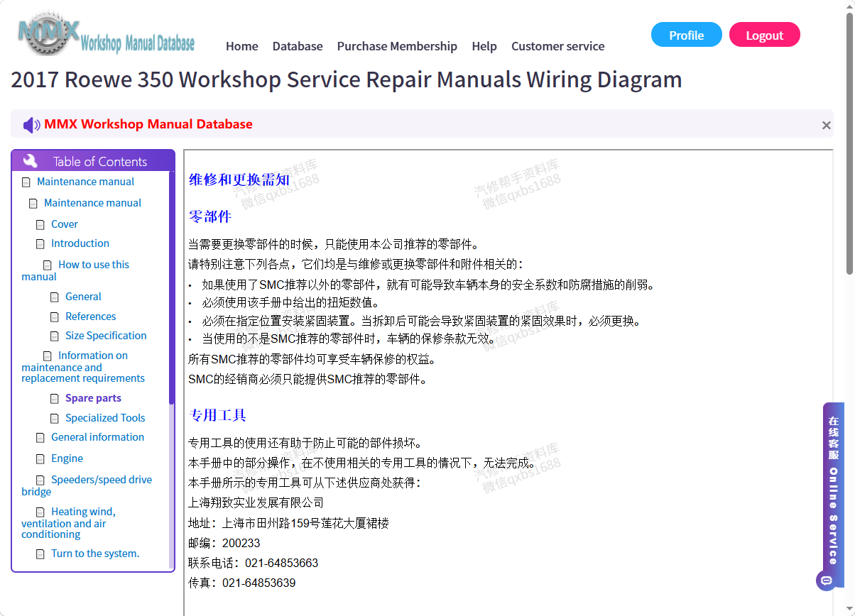This screenshot has height=616, width=855.
Task: Click the document icon beside General
Action: click(55, 297)
